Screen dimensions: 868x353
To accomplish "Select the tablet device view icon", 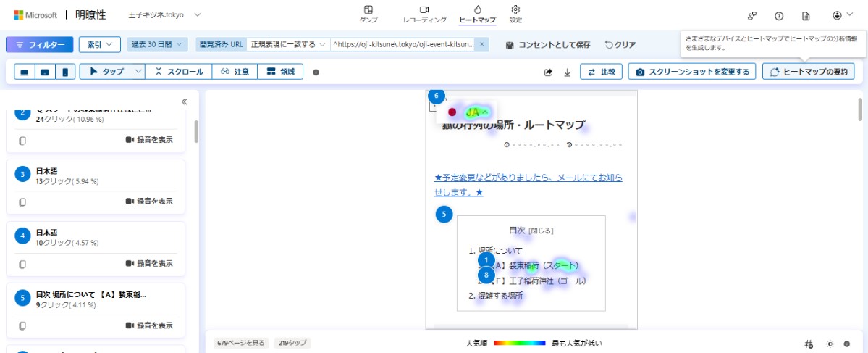I will point(45,72).
